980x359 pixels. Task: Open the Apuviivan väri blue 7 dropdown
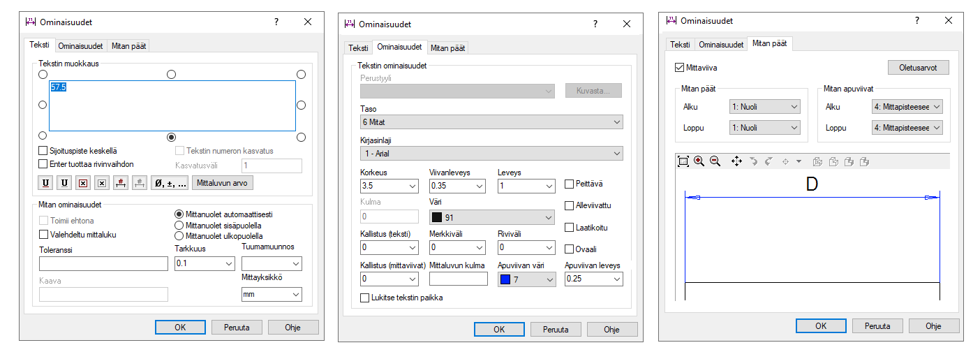pyautogui.click(x=526, y=279)
